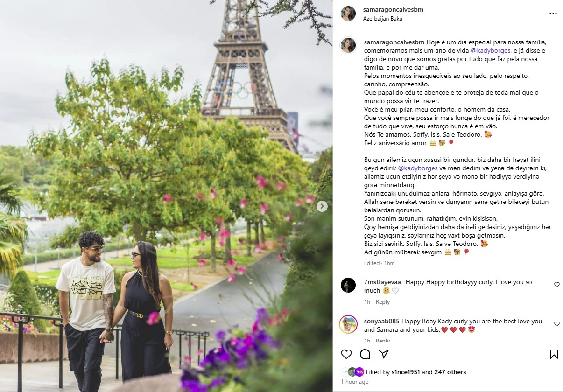Open the Azerbaijan Baku location link

383,19
